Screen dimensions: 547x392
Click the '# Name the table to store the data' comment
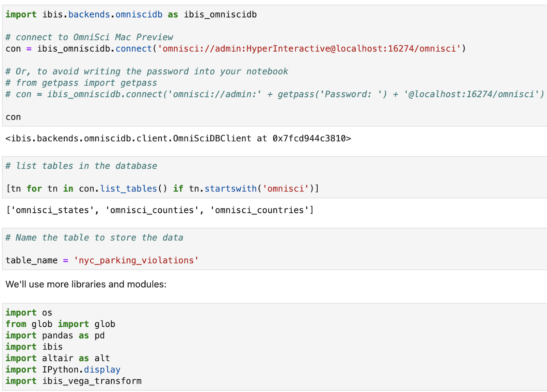click(94, 238)
